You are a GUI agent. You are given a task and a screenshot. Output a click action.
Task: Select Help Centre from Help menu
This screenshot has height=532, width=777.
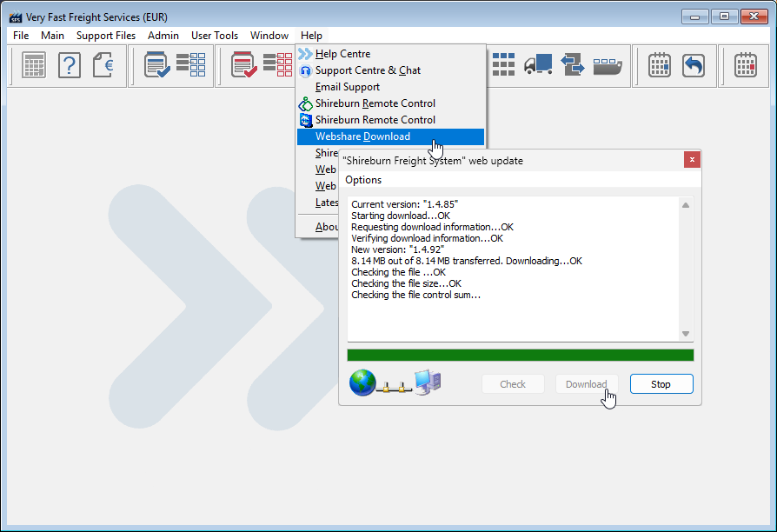tap(390, 54)
